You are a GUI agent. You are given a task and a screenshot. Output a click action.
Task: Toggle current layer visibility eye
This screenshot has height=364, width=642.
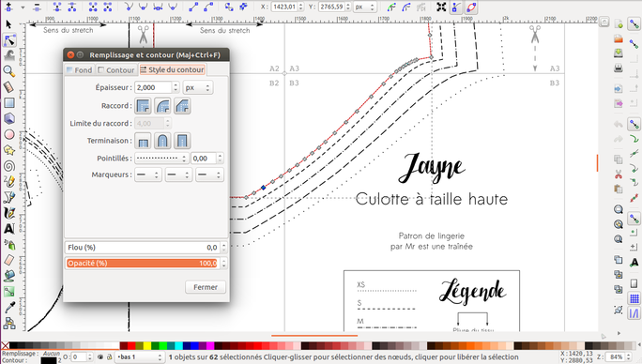100,357
